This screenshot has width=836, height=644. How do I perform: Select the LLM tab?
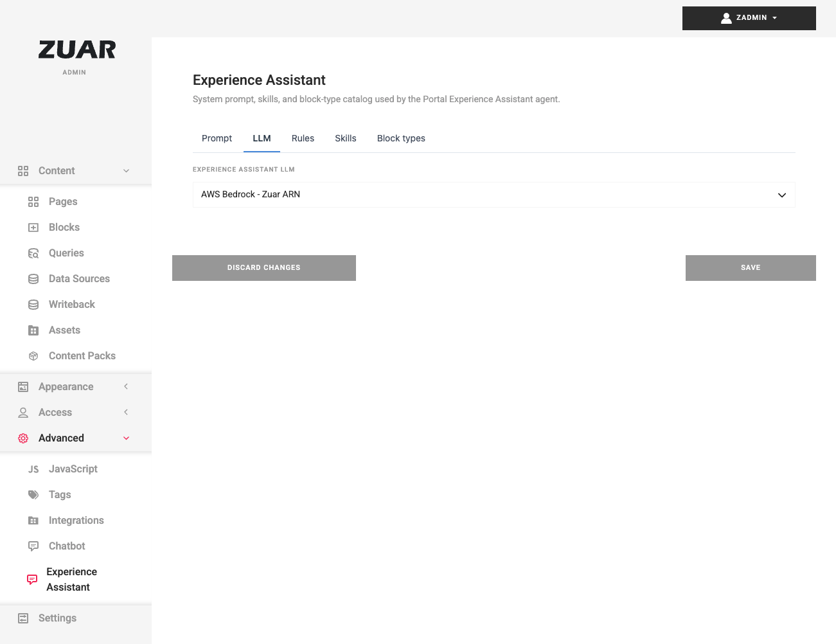[262, 138]
